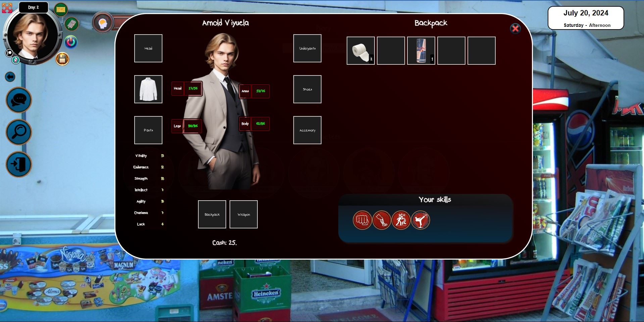Image resolution: width=644 pixels, height=322 pixels.
Task: Click the Head equipment slot
Action: point(148,48)
